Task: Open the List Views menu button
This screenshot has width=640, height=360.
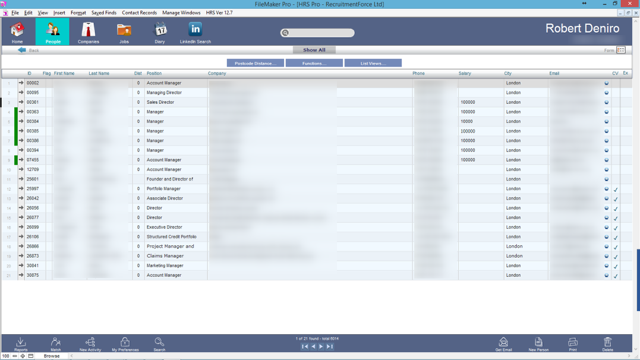Action: tap(373, 63)
